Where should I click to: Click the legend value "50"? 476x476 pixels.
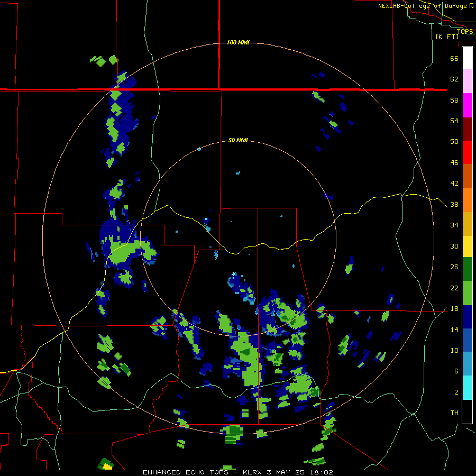click(454, 142)
